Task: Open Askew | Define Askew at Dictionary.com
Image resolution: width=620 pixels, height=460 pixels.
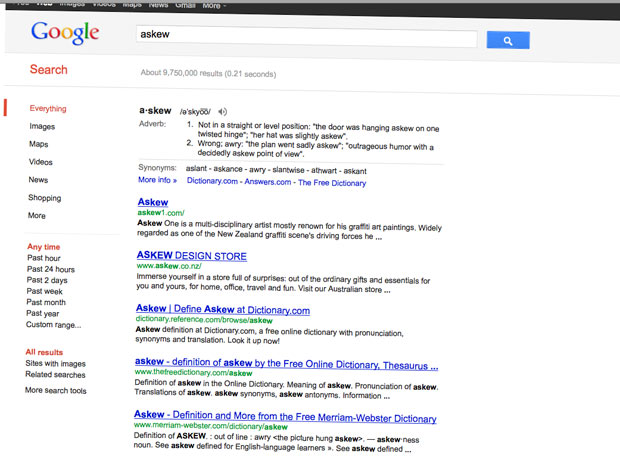Action: click(223, 309)
